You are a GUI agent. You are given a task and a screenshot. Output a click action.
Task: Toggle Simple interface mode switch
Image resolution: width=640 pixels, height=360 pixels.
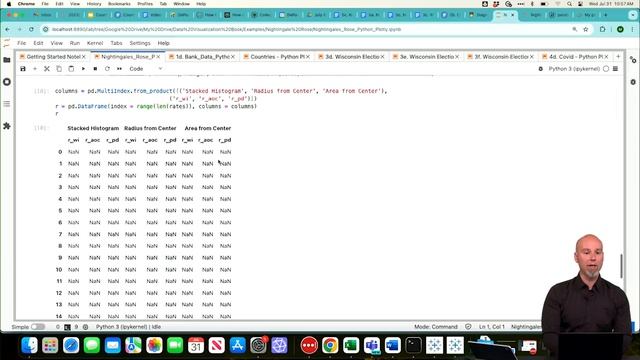pos(38,327)
